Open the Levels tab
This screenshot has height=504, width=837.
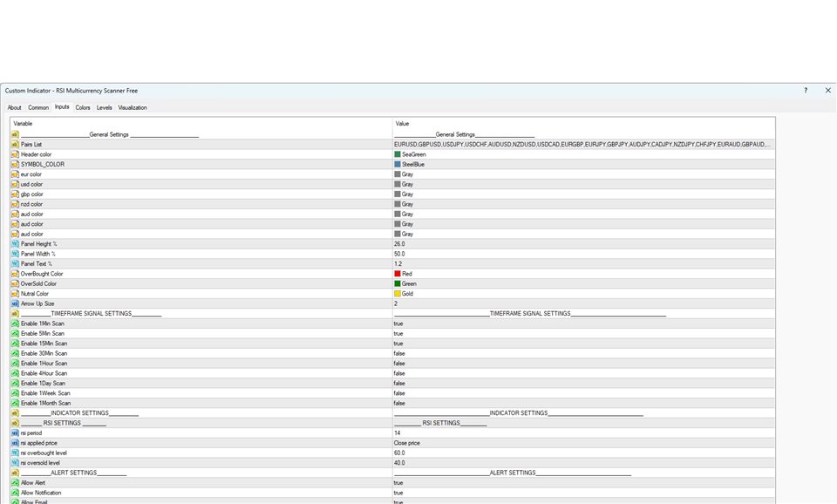[104, 107]
